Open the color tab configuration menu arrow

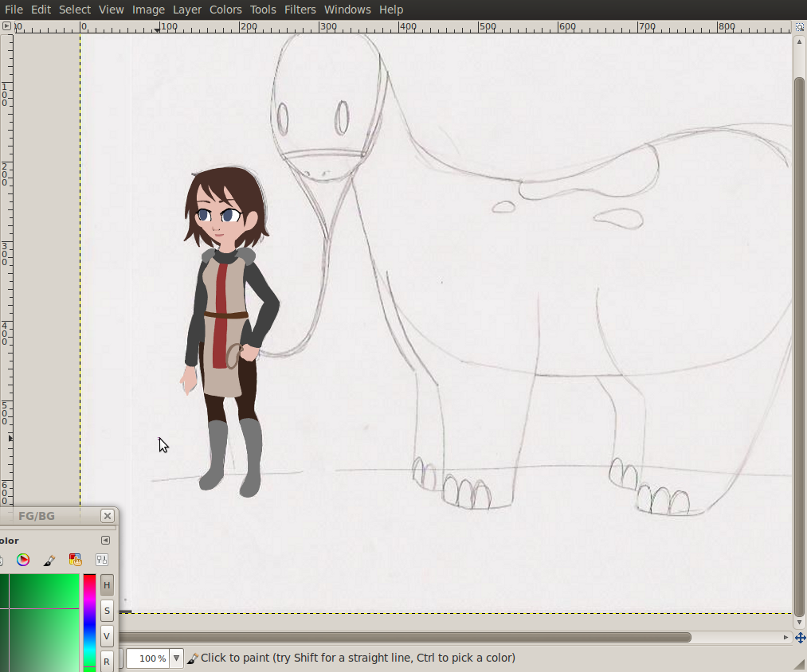pyautogui.click(x=105, y=541)
